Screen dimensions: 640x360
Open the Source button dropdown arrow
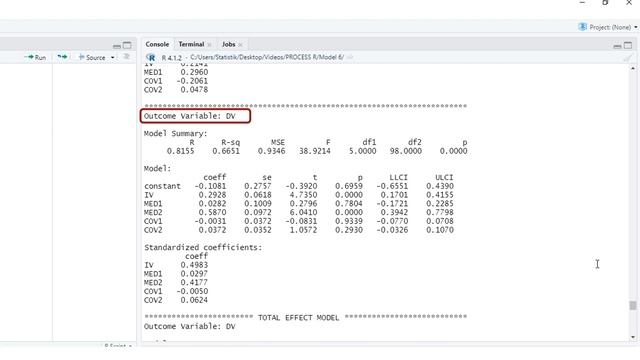click(x=113, y=58)
